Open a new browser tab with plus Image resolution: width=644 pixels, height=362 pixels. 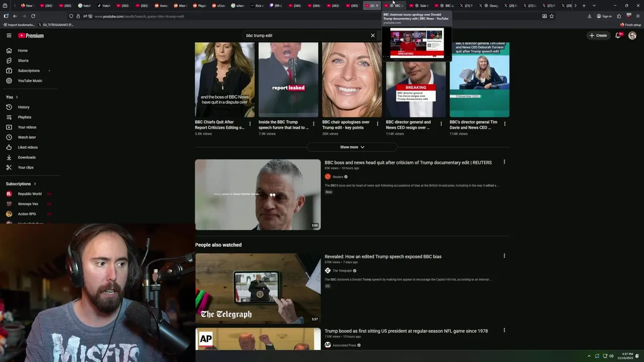coord(584,6)
